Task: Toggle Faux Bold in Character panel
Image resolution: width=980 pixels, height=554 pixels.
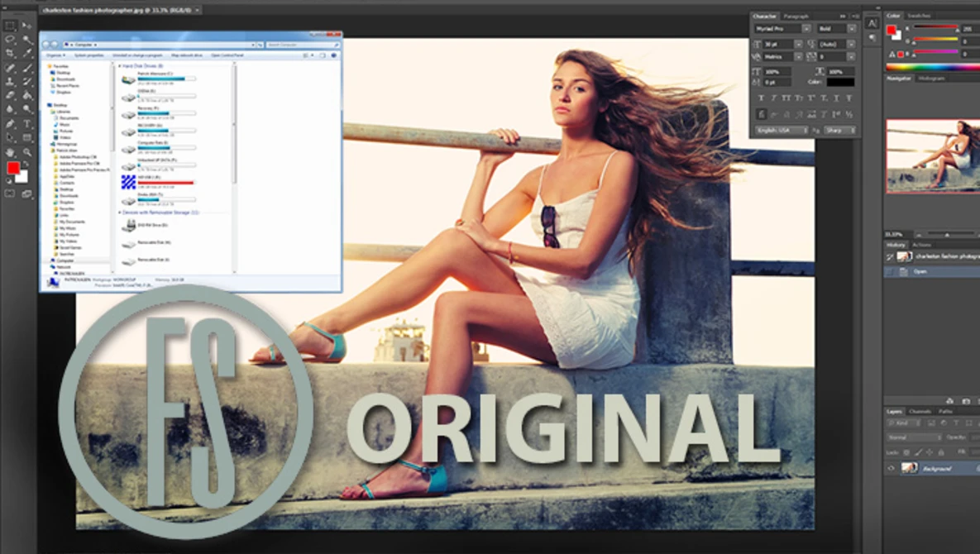Action: 761,98
